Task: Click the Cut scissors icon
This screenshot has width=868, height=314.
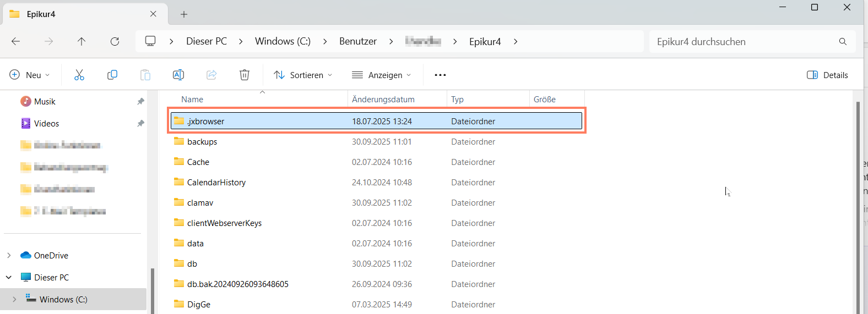Action: tap(79, 75)
